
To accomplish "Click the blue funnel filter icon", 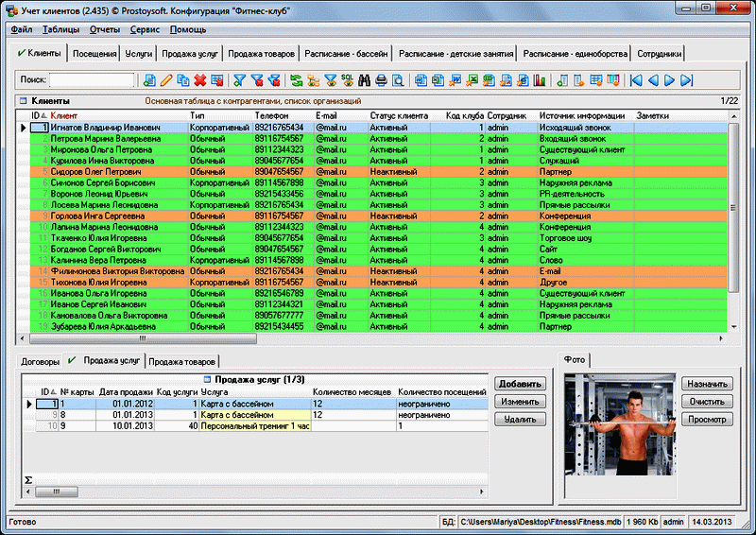I will [x=240, y=81].
